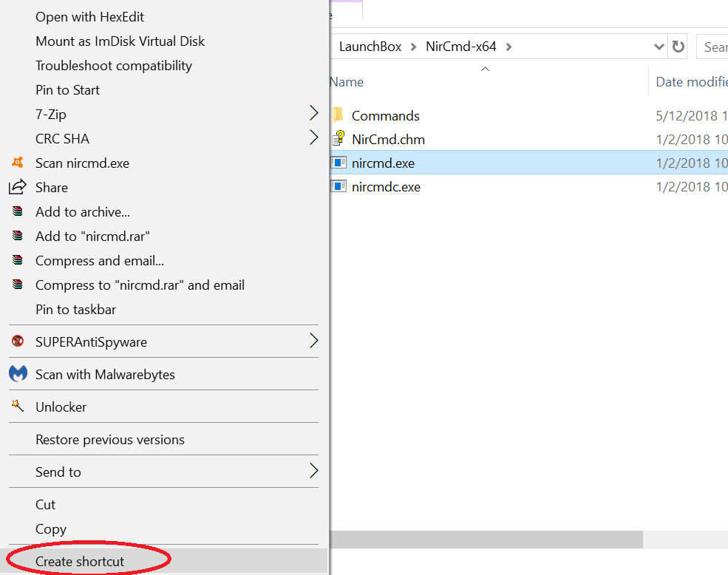Click the nircmdc.exe application icon
This screenshot has height=575, width=728.
point(339,186)
